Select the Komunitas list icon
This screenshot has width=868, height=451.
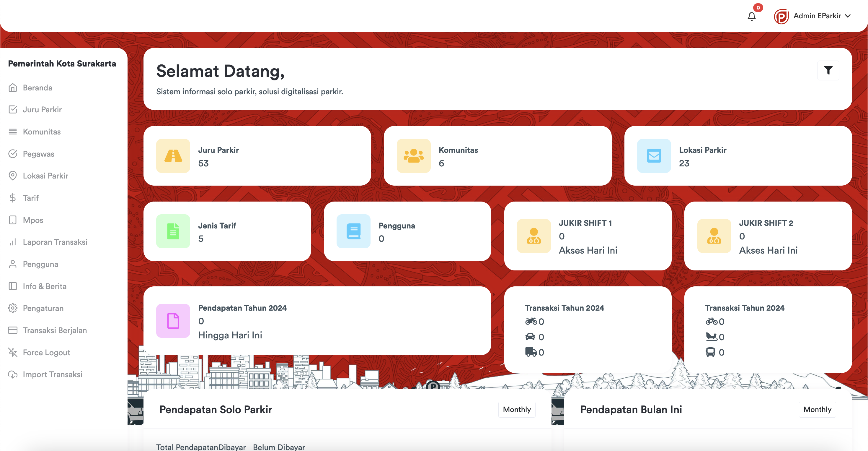[x=13, y=132]
